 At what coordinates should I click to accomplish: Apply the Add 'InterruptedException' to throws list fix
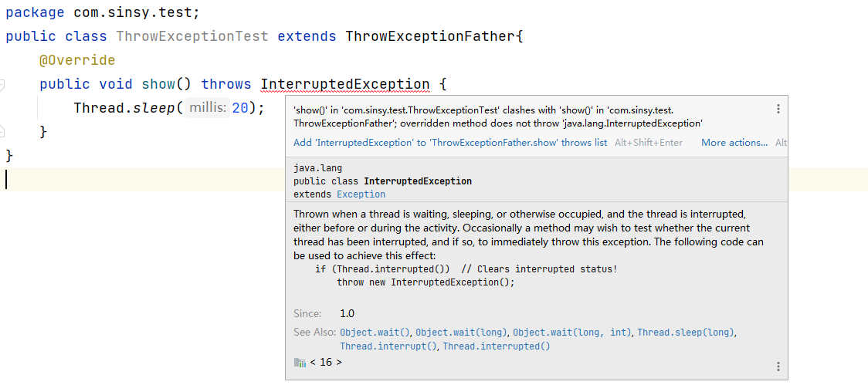[450, 143]
